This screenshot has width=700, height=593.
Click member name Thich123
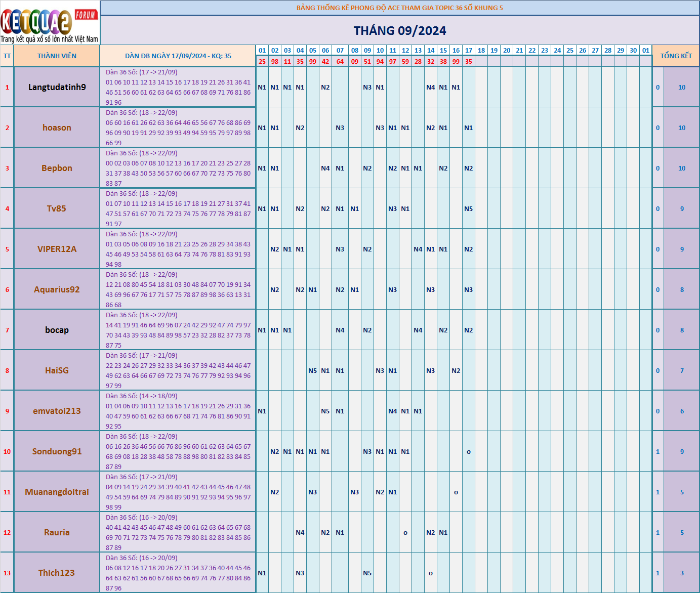click(57, 573)
